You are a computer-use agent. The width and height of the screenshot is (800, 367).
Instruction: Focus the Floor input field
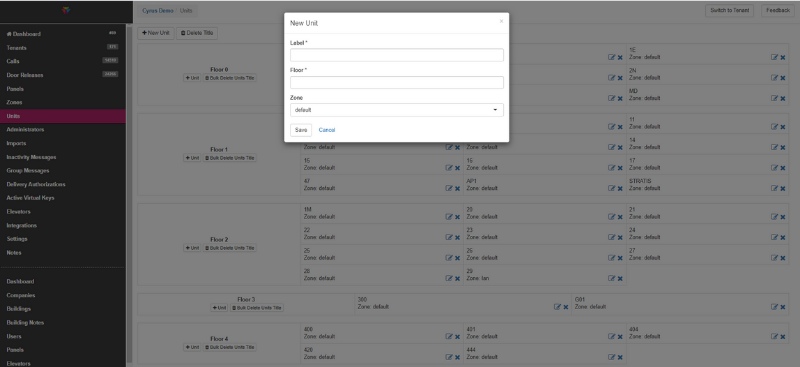[x=396, y=82]
